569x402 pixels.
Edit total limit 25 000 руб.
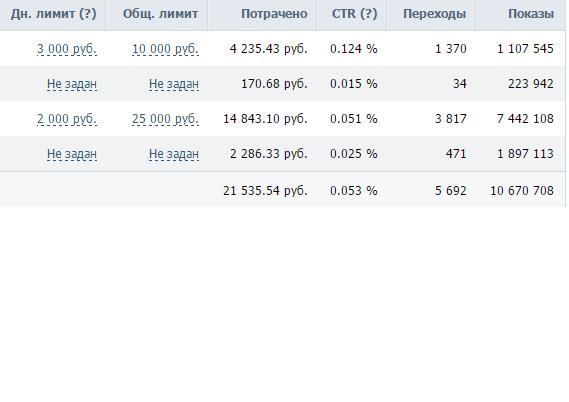[165, 119]
